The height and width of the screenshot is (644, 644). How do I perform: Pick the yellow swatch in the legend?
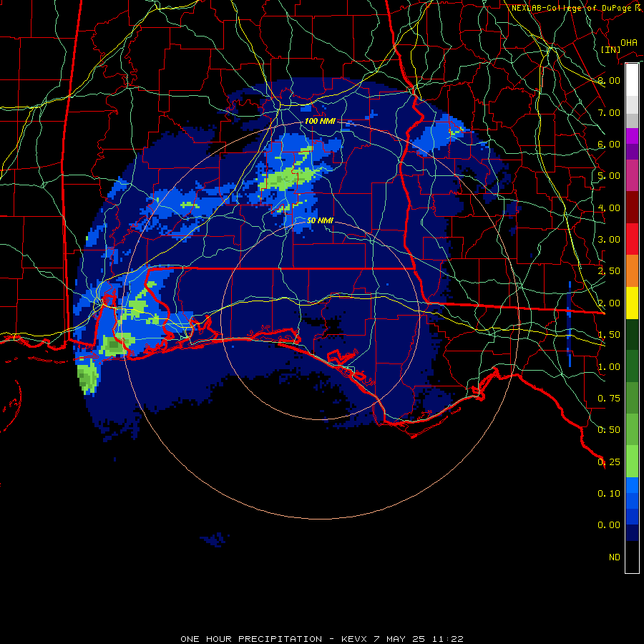coord(632,303)
